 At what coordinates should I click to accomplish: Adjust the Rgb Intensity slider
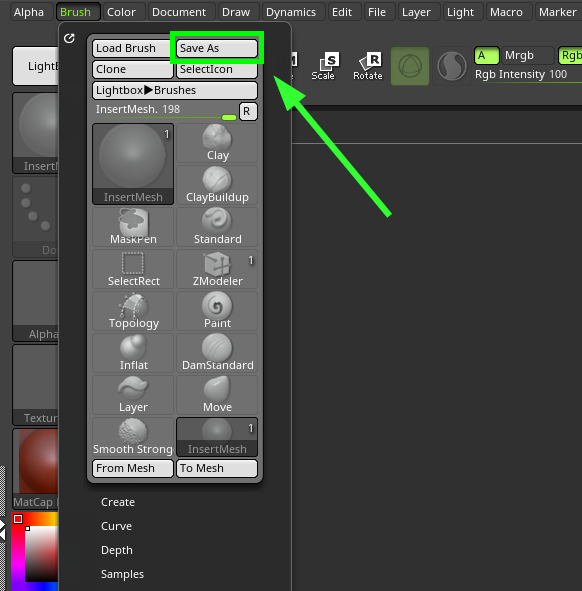click(x=528, y=75)
